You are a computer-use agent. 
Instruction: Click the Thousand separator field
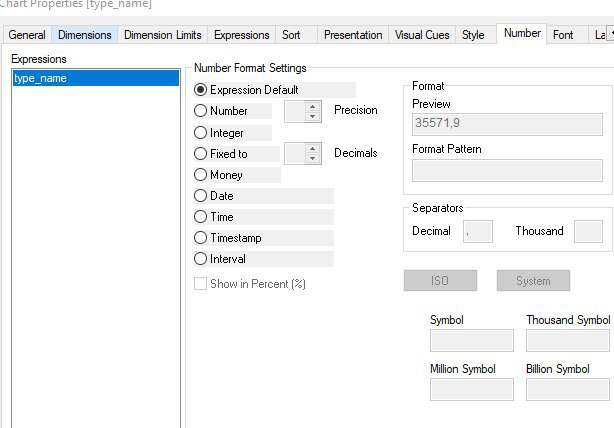pyautogui.click(x=588, y=231)
